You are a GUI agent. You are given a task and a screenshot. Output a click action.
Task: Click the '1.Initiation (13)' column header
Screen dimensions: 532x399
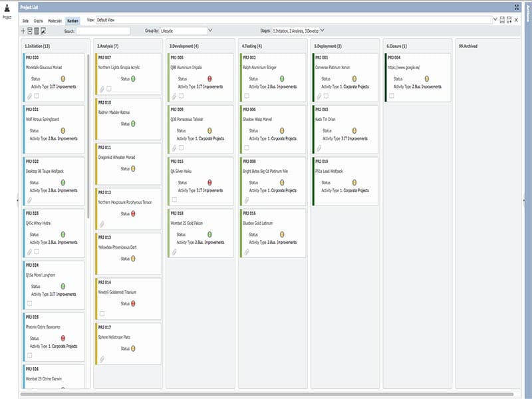[x=37, y=46]
